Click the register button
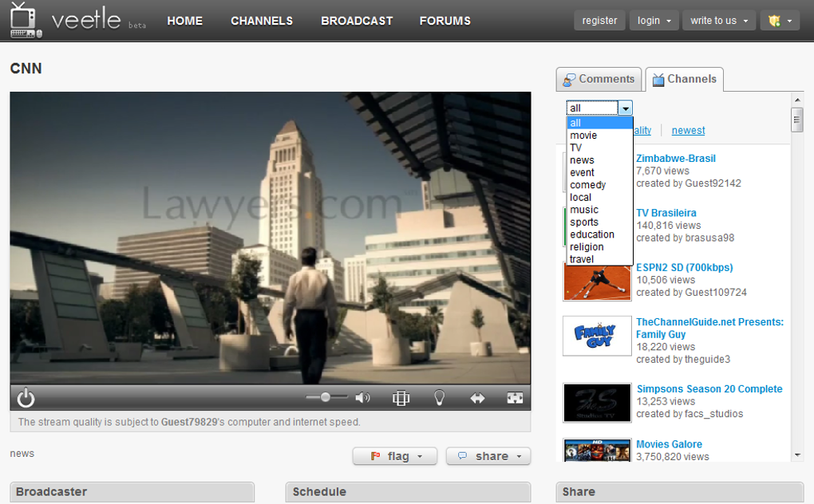The height and width of the screenshot is (504, 814). (599, 21)
